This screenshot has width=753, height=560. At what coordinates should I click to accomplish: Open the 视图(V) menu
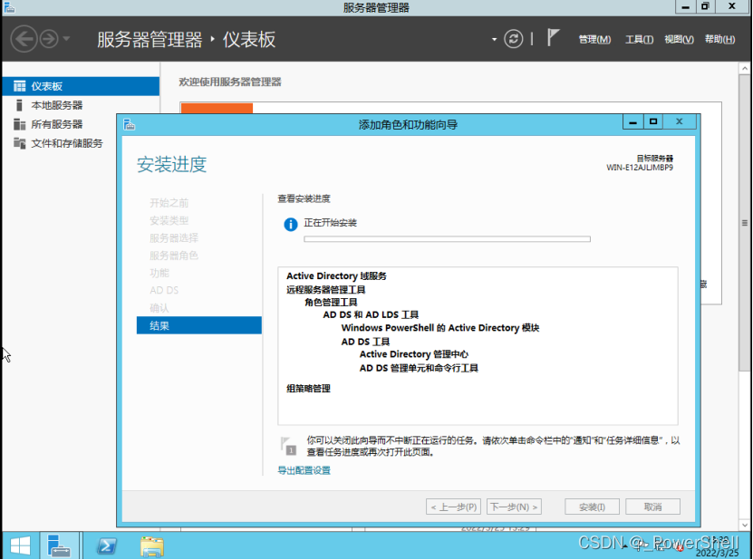pos(679,39)
